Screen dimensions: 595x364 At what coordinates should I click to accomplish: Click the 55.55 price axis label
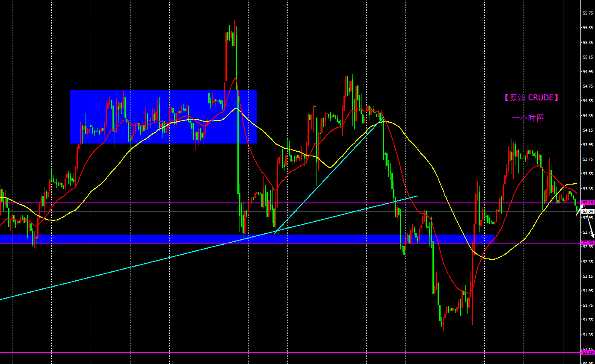(x=588, y=28)
